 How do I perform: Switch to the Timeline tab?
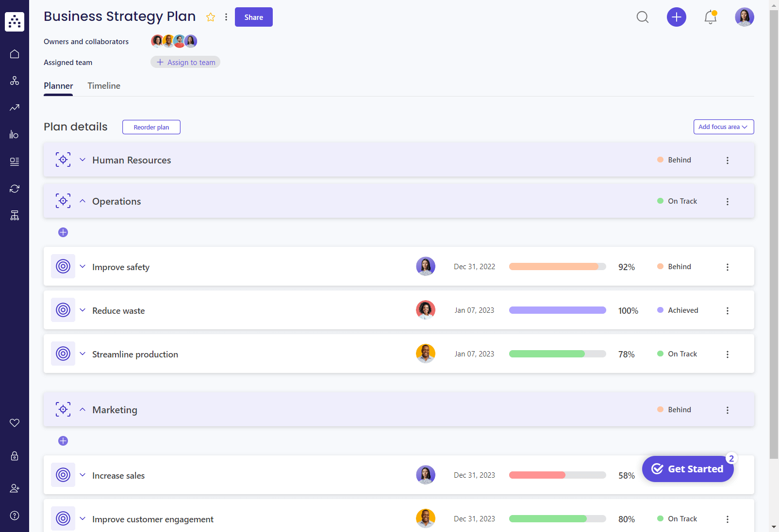(104, 86)
